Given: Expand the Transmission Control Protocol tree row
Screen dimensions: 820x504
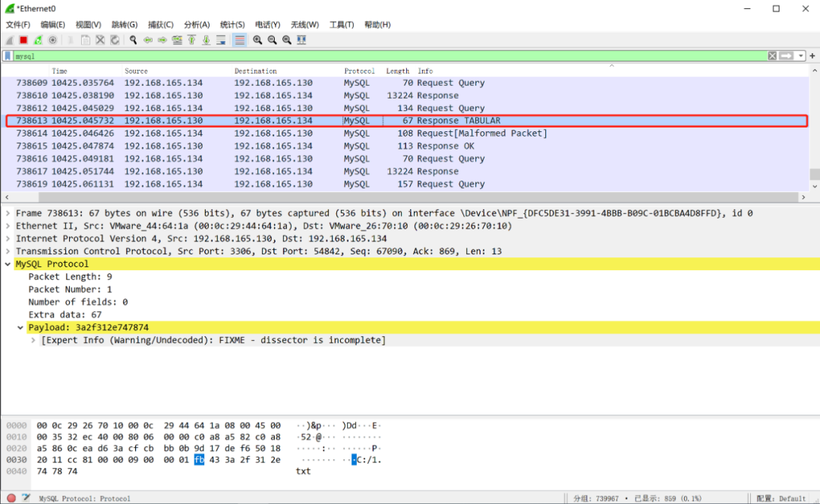Looking at the screenshot, I should pos(8,251).
